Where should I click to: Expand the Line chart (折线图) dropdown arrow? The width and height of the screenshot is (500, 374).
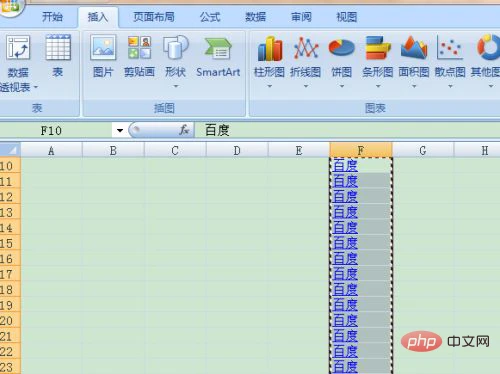point(306,86)
